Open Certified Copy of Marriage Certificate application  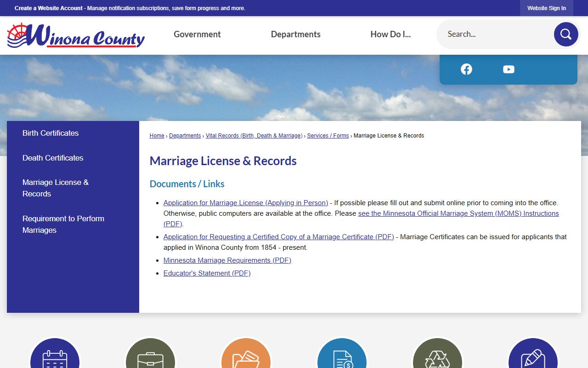click(x=279, y=237)
